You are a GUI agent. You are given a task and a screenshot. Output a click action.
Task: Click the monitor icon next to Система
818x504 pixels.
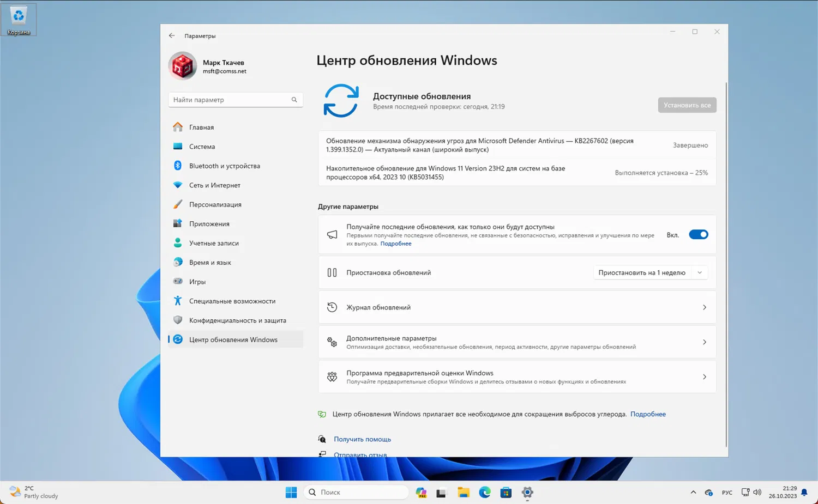tap(178, 146)
